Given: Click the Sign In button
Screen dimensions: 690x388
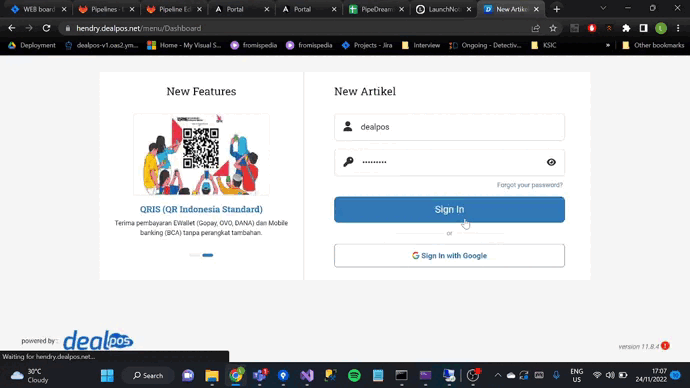Looking at the screenshot, I should click(x=449, y=209).
